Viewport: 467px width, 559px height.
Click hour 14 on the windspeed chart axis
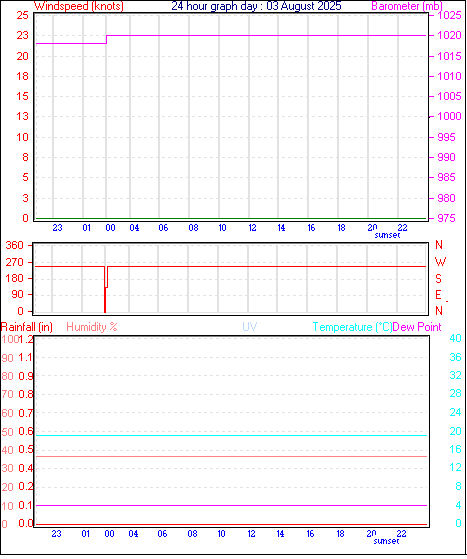tap(281, 228)
